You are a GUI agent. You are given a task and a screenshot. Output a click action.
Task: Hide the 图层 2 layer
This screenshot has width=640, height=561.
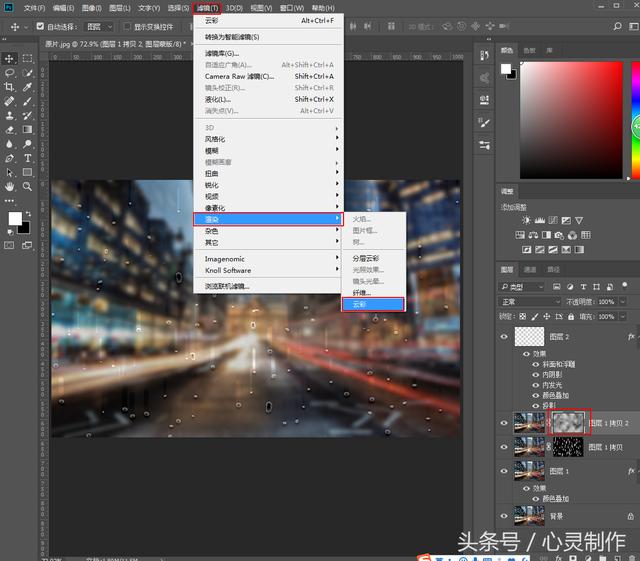click(504, 338)
